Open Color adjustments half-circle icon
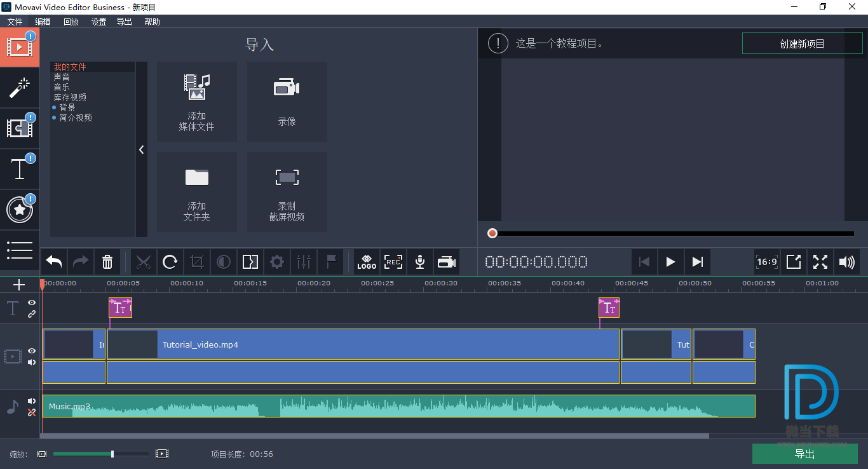 224,262
